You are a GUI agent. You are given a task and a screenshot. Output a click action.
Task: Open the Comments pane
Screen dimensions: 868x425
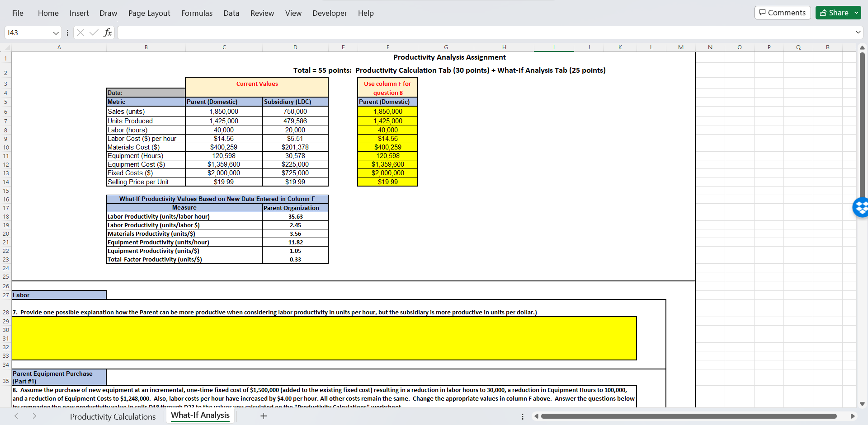[x=783, y=12]
